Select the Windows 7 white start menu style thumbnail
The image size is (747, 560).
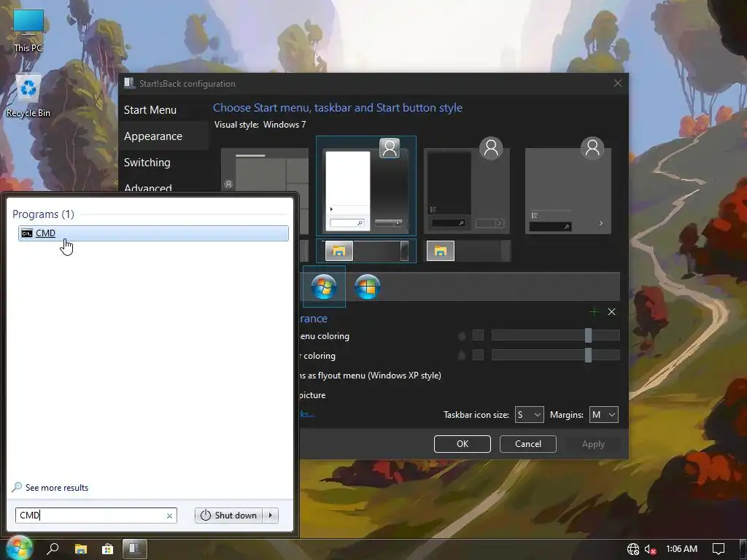(366, 186)
